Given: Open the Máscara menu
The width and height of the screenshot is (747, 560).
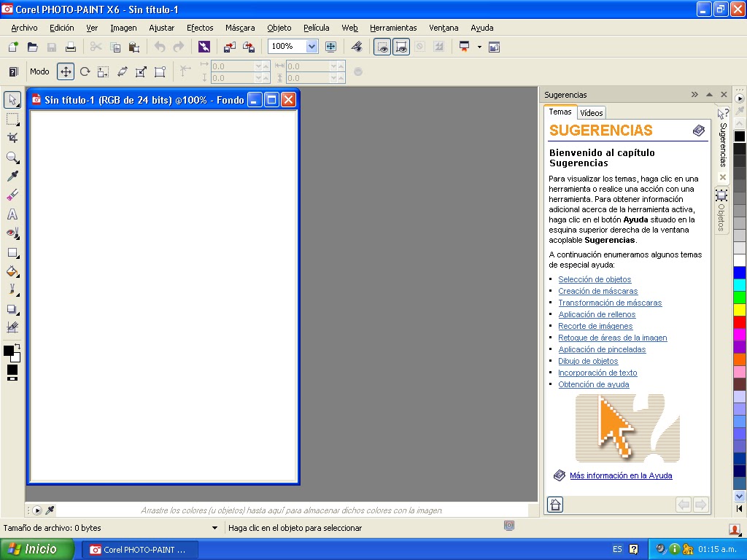Looking at the screenshot, I should click(240, 28).
